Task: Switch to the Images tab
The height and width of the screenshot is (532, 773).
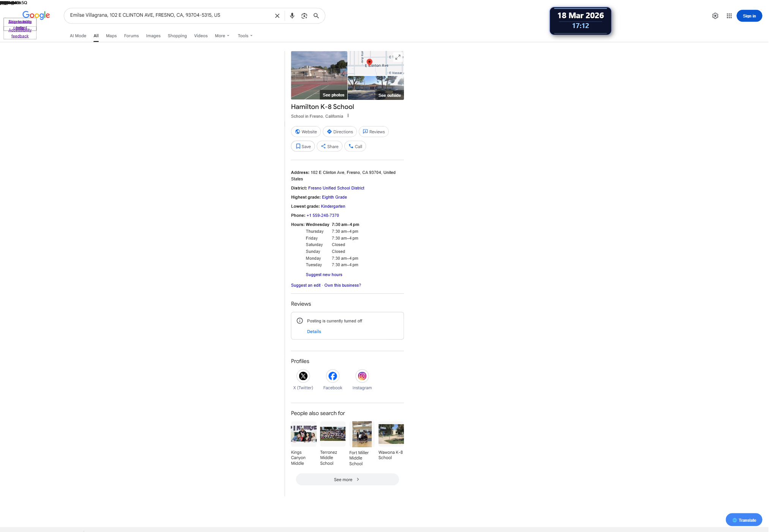Action: [x=153, y=36]
